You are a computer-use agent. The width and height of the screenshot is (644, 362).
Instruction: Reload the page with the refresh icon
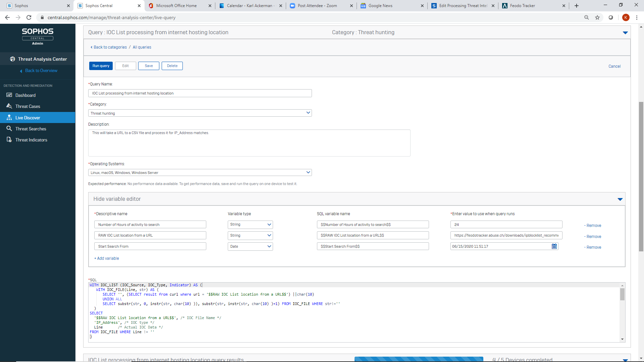pyautogui.click(x=29, y=17)
